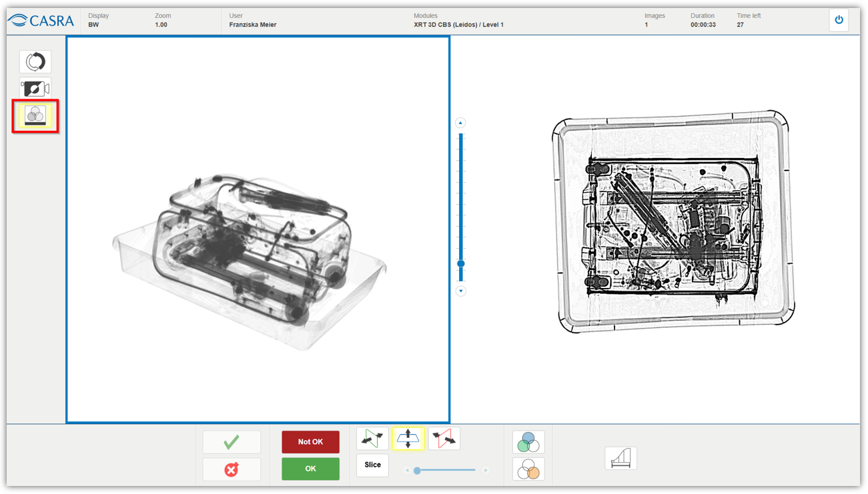
Task: Toggle the highlighted horizontal-plane slicing button
Action: [x=408, y=439]
